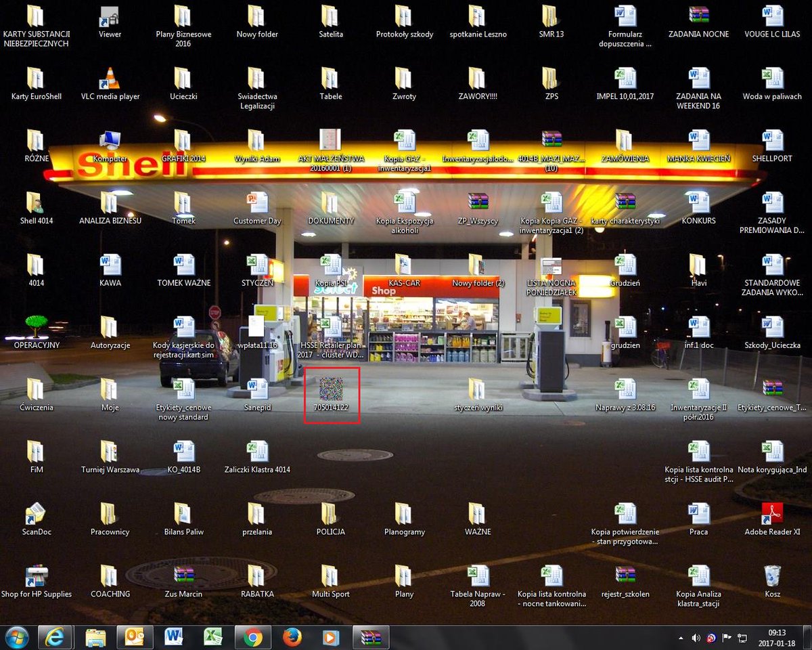
Task: Launch Firefox from the taskbar
Action: click(x=292, y=637)
